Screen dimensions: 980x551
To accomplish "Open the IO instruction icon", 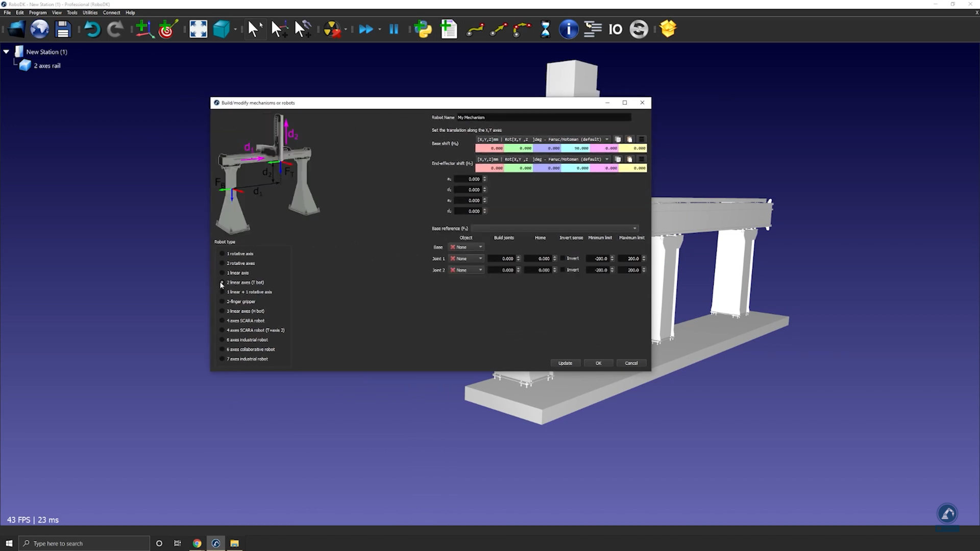I will (x=616, y=29).
